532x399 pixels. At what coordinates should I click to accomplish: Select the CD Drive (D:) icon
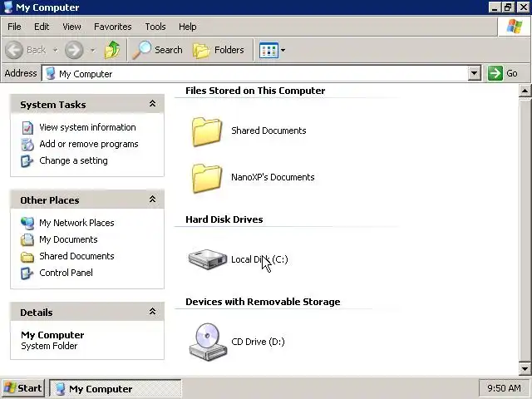[x=207, y=342]
